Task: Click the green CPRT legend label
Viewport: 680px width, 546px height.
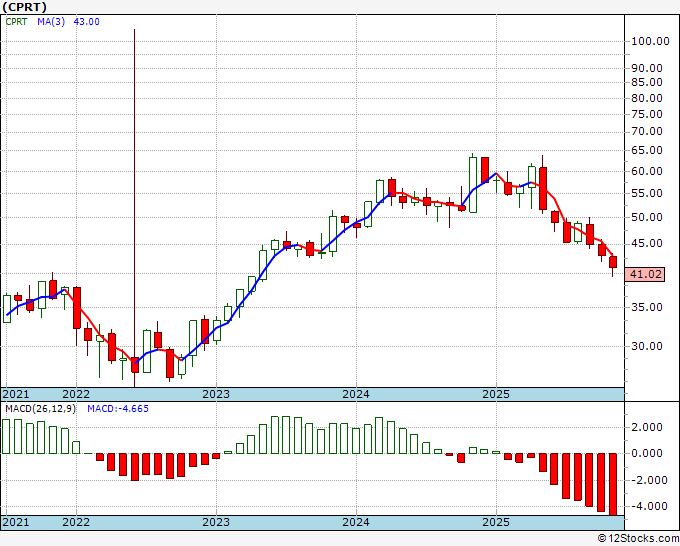Action: tap(16, 22)
